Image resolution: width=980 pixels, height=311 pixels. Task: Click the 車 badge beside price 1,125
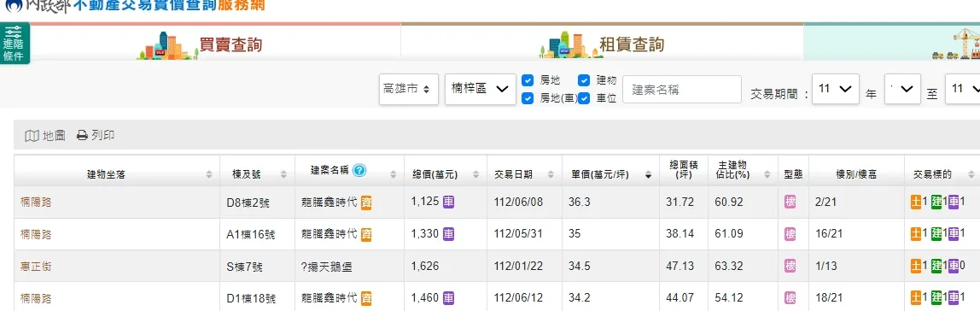click(449, 202)
